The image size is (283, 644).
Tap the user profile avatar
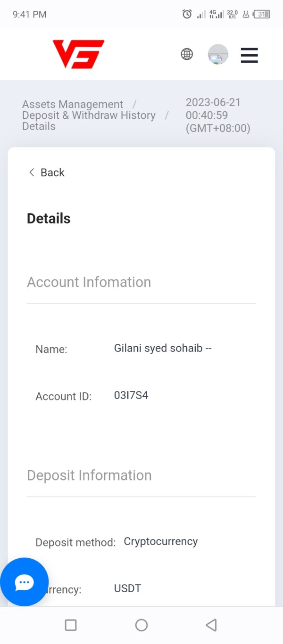[218, 55]
